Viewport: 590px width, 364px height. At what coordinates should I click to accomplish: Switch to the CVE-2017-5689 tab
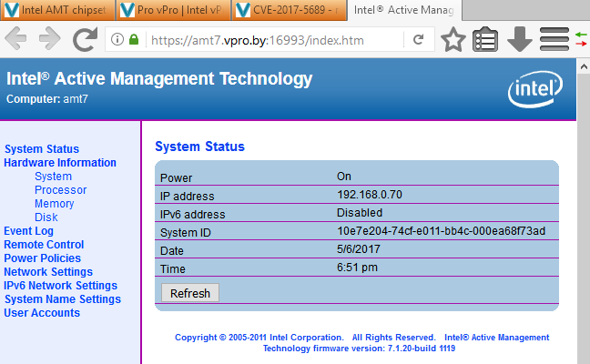(x=290, y=10)
